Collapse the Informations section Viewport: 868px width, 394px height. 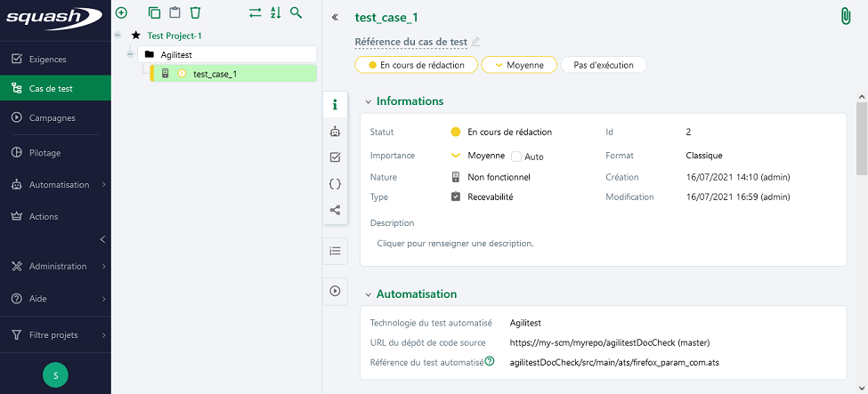pyautogui.click(x=368, y=101)
